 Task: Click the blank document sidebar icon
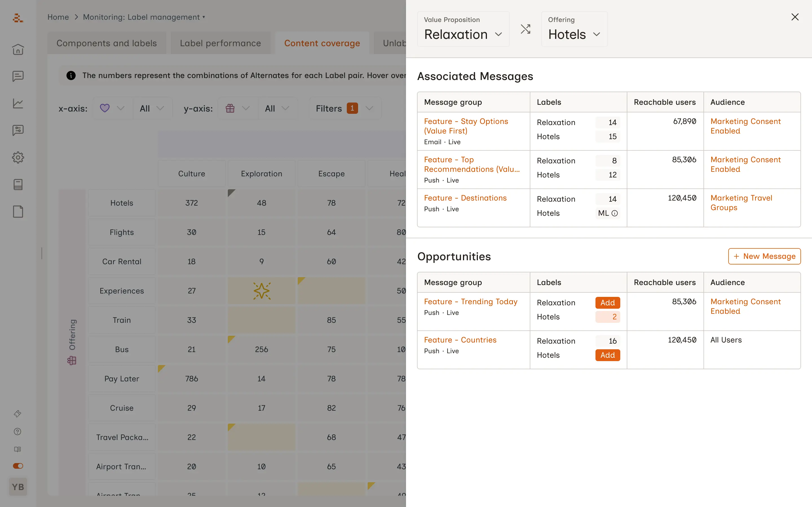click(x=18, y=212)
